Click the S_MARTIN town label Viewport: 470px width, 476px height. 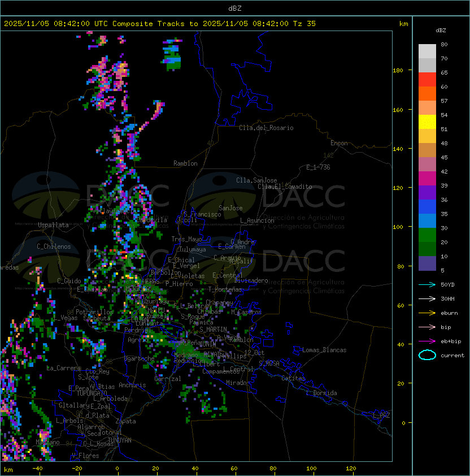(x=214, y=330)
